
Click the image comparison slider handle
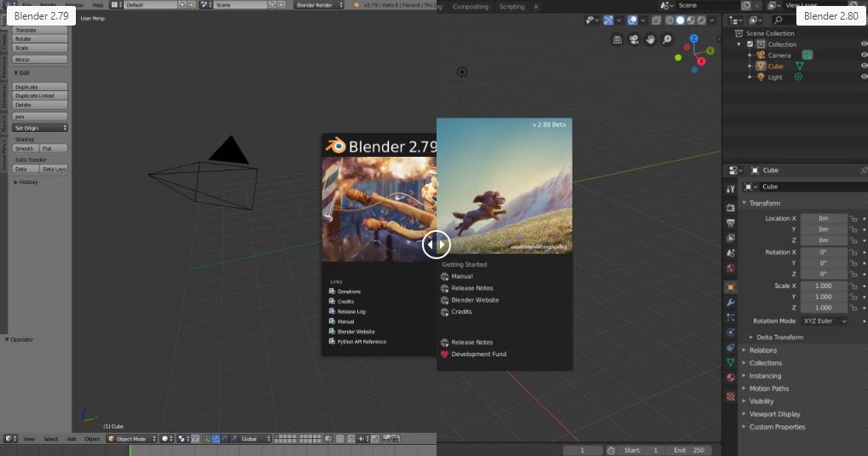pos(437,244)
